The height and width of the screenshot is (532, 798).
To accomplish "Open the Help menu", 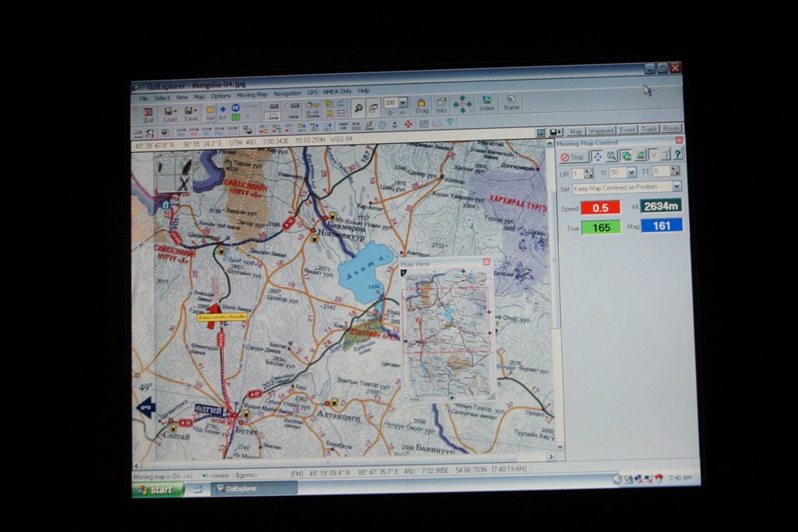I will coord(363,91).
